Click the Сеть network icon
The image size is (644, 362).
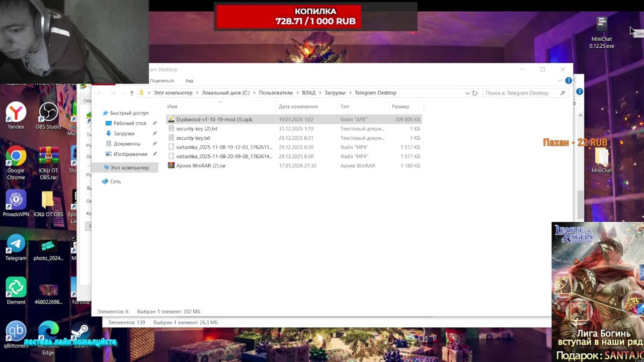coord(105,181)
